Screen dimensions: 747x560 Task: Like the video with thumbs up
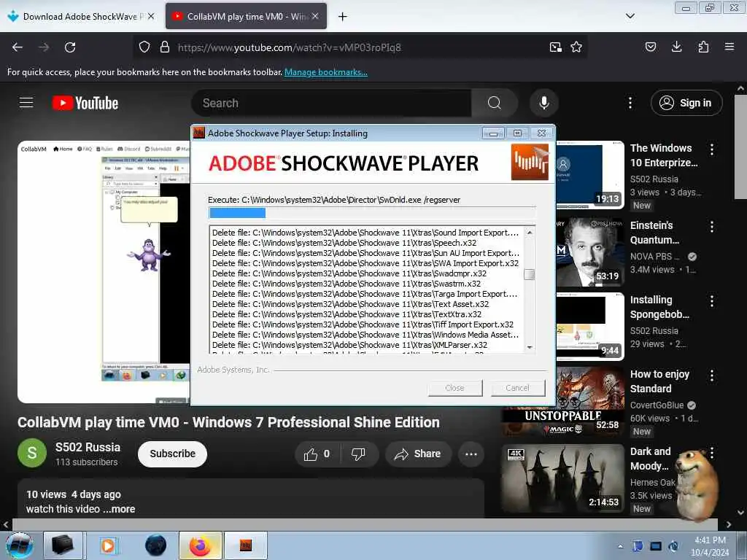317,454
